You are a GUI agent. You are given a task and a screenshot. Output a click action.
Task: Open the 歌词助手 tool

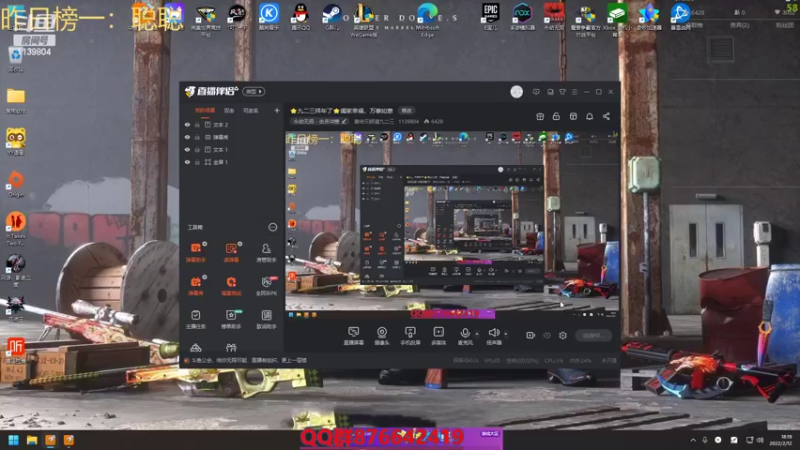point(266,319)
